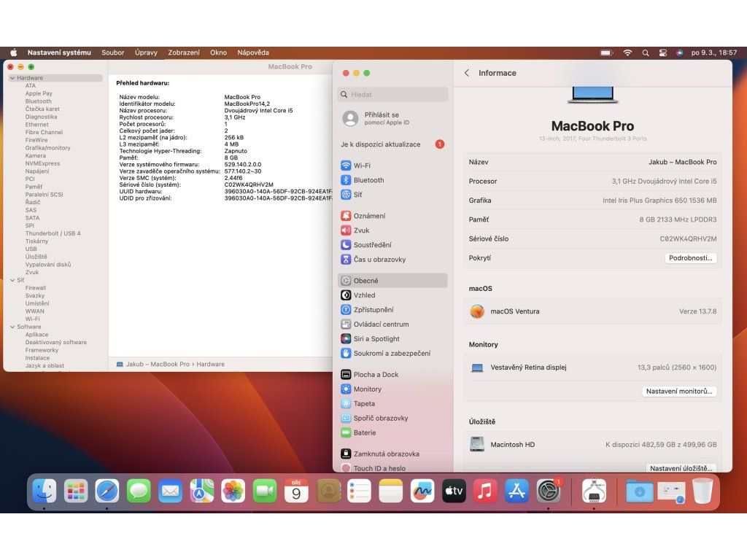Launch App Store from the Dock
The image size is (747, 560).
tap(516, 491)
